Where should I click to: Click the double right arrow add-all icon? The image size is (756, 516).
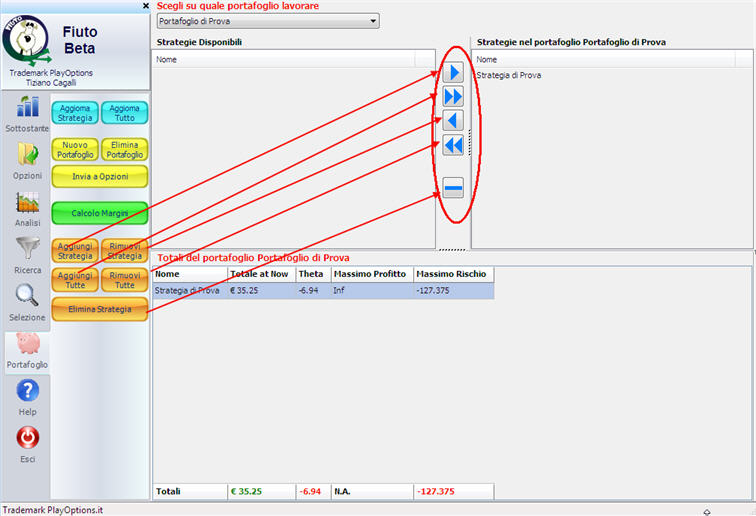pyautogui.click(x=453, y=96)
